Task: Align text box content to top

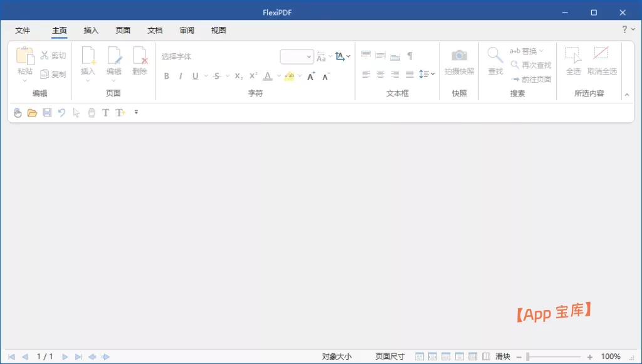Action: click(366, 55)
